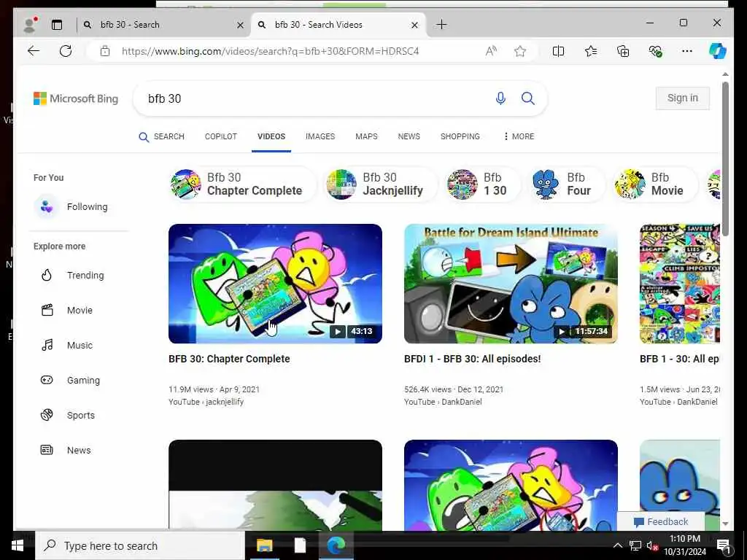Open the tab actions menu icon
Image resolution: width=747 pixels, height=560 pixels.
point(57,25)
